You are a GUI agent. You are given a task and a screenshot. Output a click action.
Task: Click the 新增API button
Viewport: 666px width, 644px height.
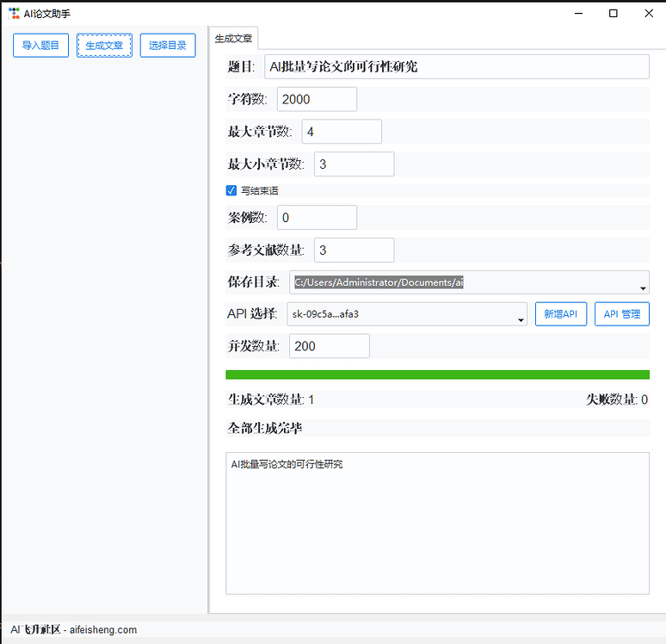tap(561, 314)
